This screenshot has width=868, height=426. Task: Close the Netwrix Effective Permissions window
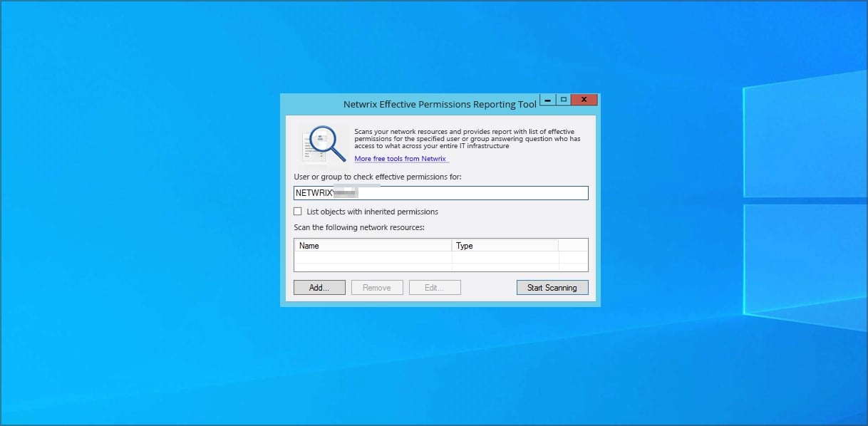(584, 100)
